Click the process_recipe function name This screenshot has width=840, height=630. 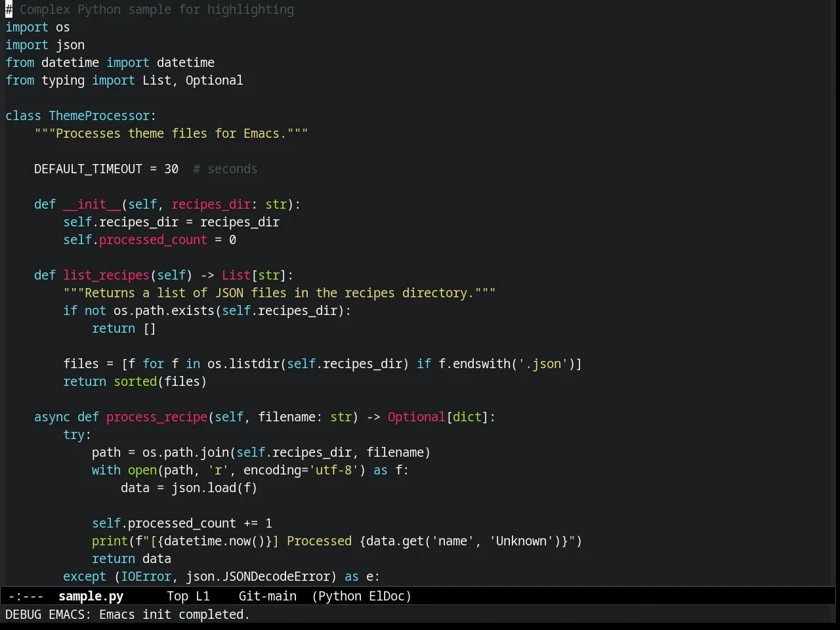pos(157,417)
